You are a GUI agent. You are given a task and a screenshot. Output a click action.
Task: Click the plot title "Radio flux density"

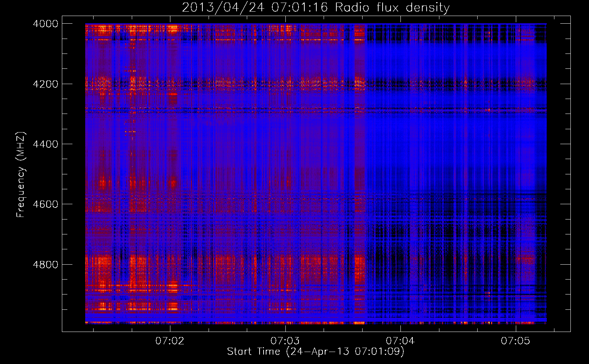[x=316, y=7]
